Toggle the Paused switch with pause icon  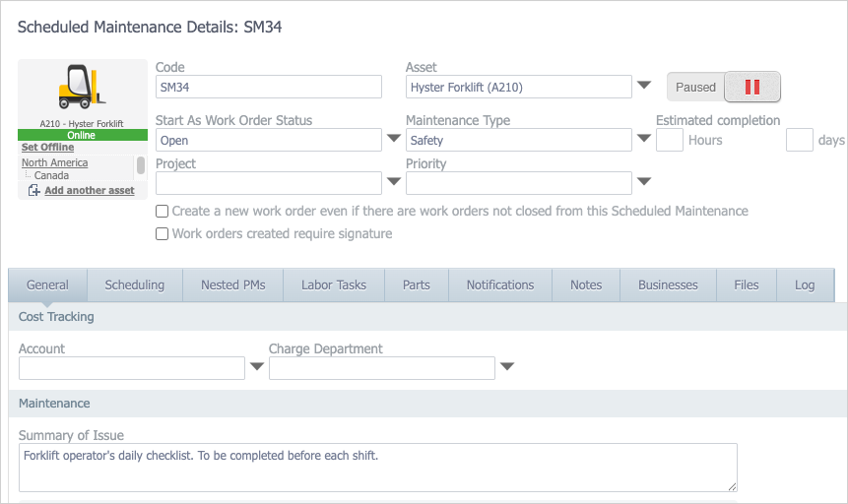[x=752, y=87]
